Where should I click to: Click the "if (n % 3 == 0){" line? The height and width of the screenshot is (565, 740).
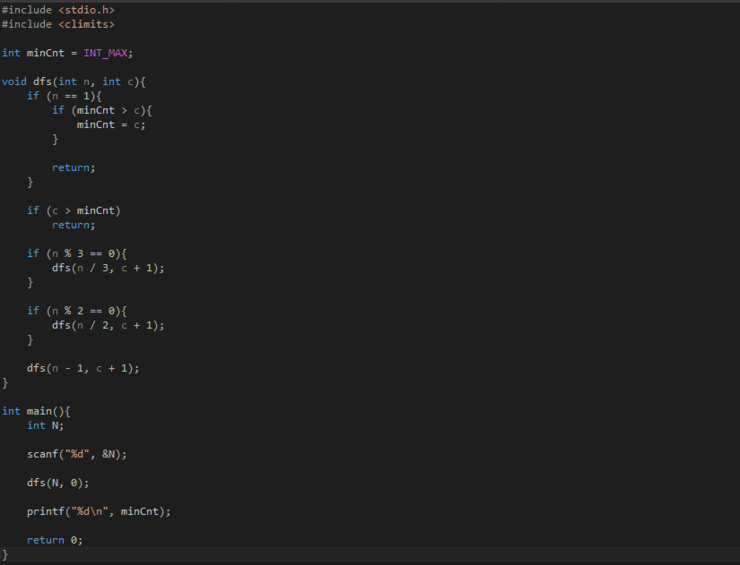[77, 253]
